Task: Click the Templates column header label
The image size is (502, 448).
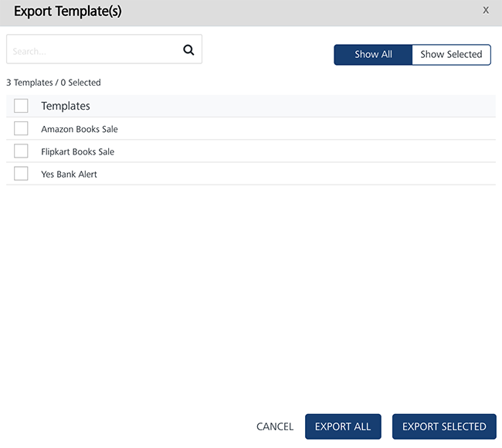Action: click(66, 106)
